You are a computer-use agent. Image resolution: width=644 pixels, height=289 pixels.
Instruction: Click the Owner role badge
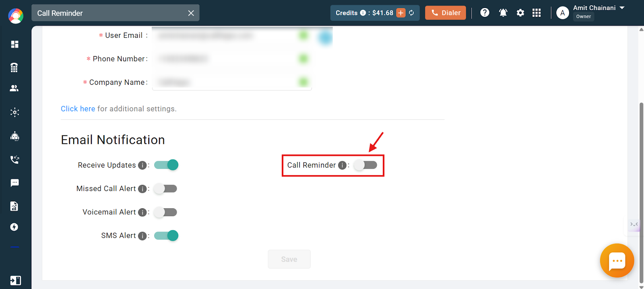[584, 16]
